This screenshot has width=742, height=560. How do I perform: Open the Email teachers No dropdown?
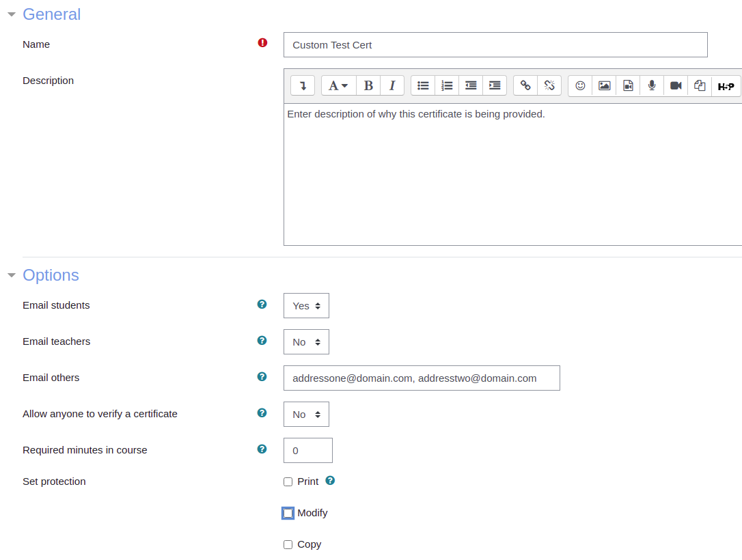tap(306, 342)
